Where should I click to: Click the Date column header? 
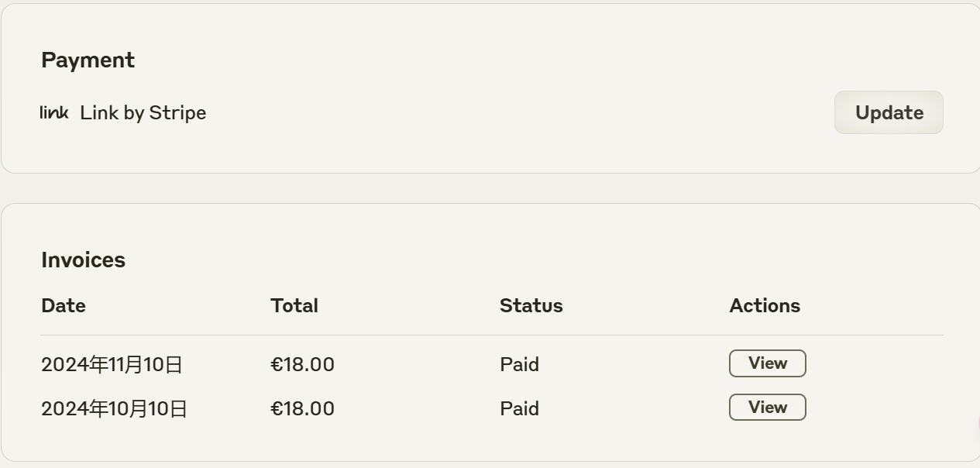64,305
